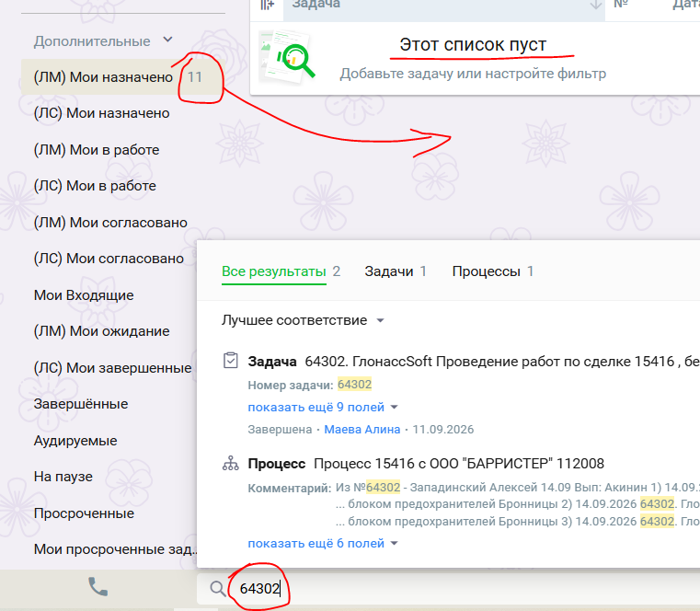
Task: Open the Аудируемые filter
Action: tap(75, 441)
